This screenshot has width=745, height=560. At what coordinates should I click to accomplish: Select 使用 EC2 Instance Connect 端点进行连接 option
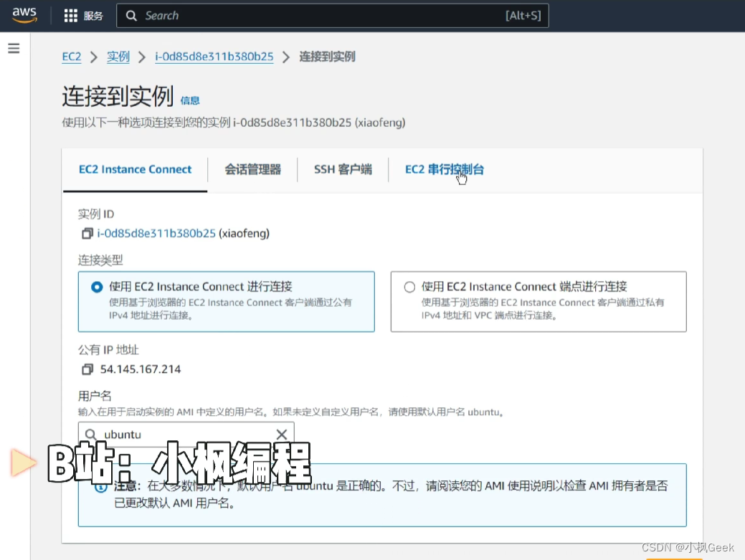(409, 286)
